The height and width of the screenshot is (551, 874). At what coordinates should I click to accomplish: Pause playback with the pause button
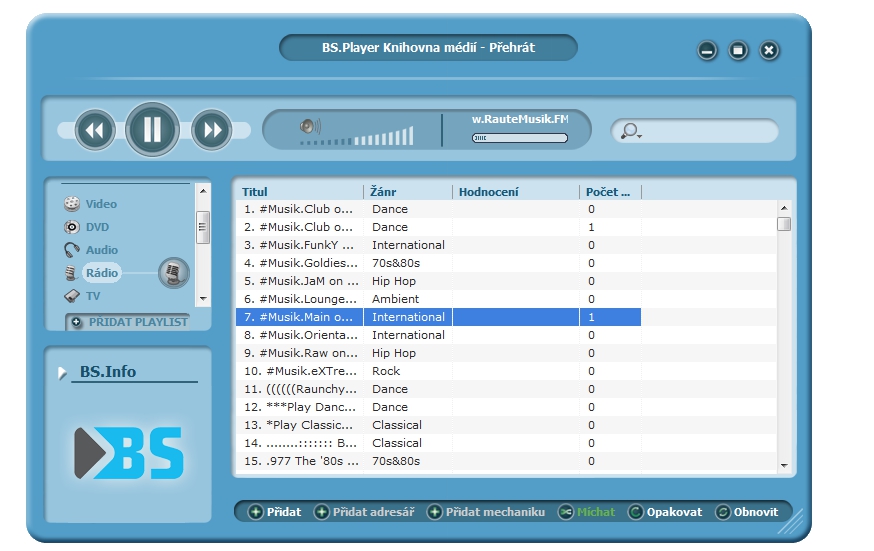152,129
